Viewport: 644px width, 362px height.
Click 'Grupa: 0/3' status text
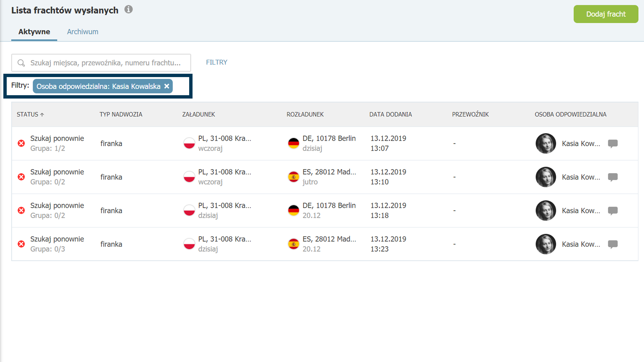coord(48,249)
